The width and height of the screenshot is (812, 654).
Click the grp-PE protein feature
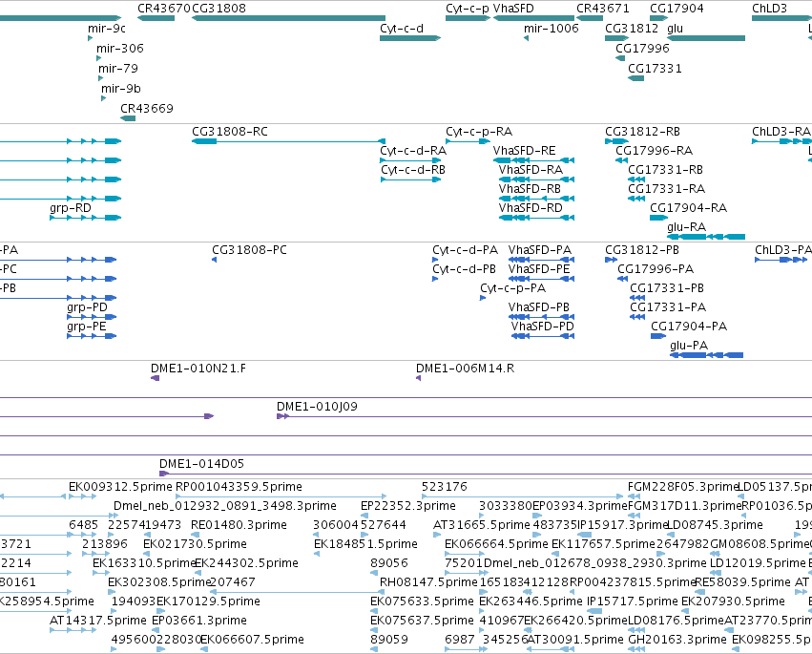[92, 336]
